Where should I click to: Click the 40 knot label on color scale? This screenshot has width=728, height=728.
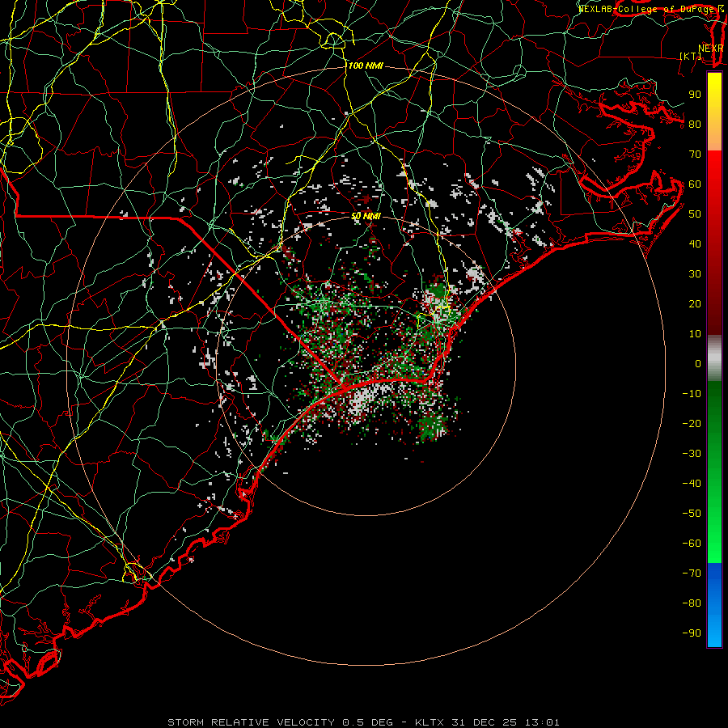click(695, 243)
